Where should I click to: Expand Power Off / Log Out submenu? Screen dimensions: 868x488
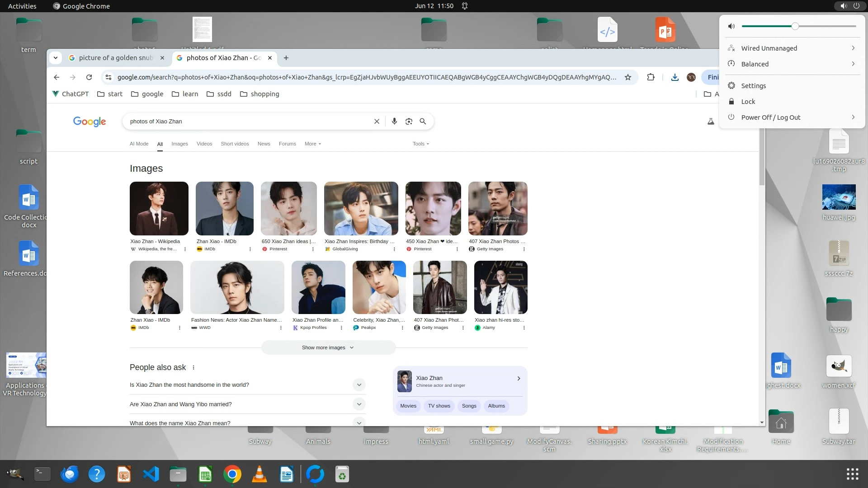pos(853,117)
